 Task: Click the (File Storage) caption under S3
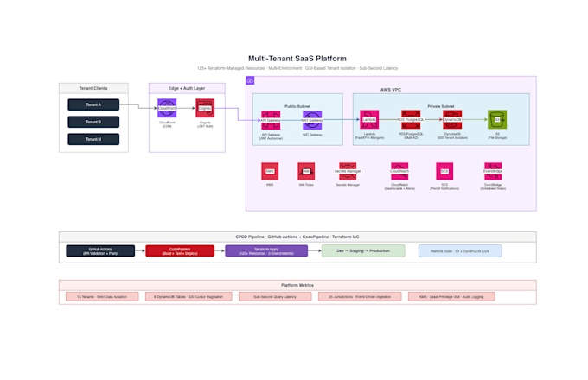(497, 138)
